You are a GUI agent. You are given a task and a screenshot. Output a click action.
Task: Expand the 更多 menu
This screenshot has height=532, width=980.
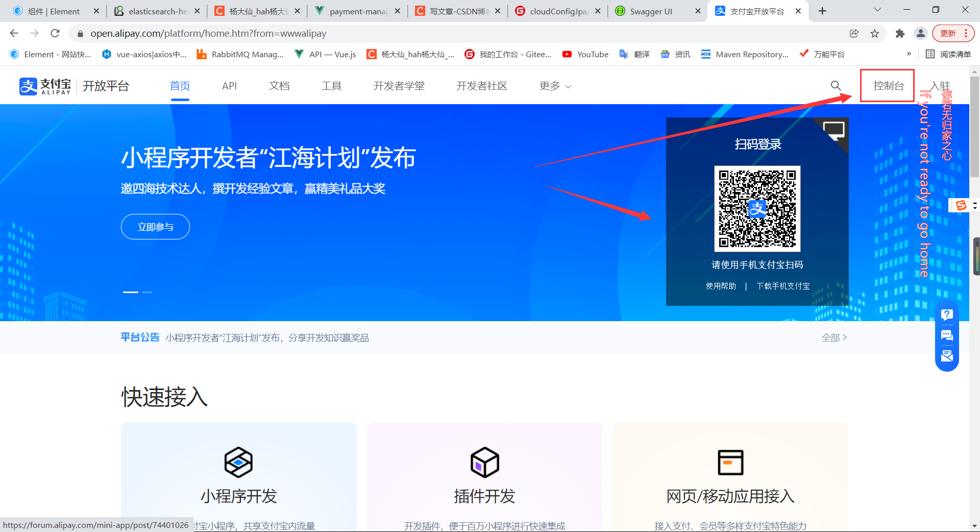point(555,86)
